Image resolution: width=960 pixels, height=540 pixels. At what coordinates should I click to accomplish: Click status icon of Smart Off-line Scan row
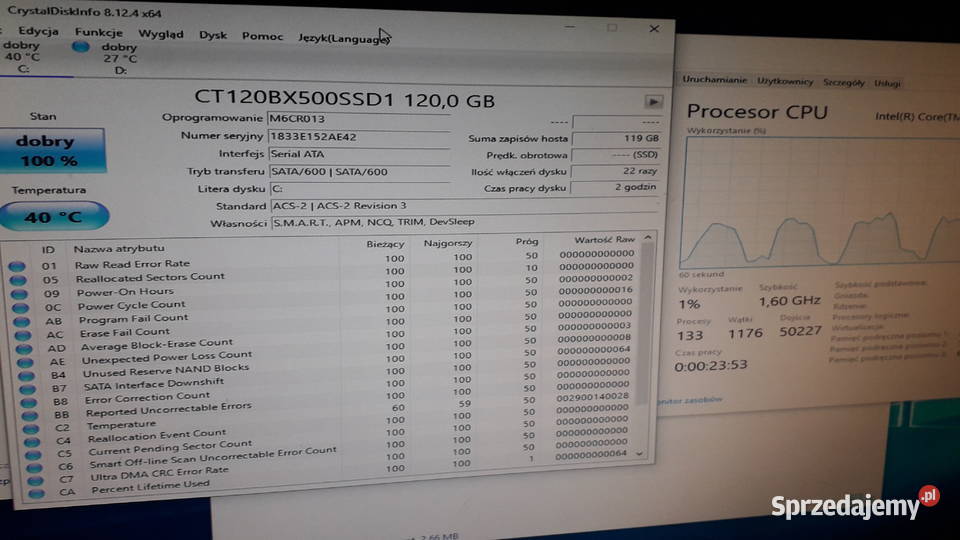tap(35, 467)
